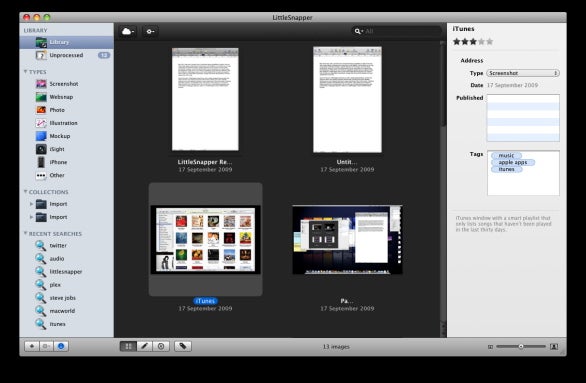The image size is (586, 383).
Task: Click the 'music' tag
Action: (x=506, y=155)
